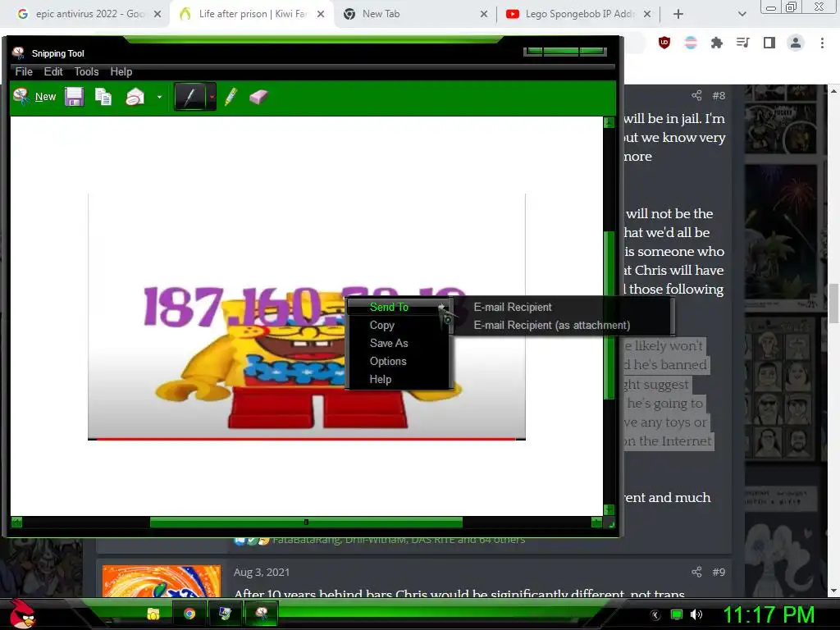Open Chrome from the taskbar
Viewport: 840px width, 630px height.
tap(189, 614)
